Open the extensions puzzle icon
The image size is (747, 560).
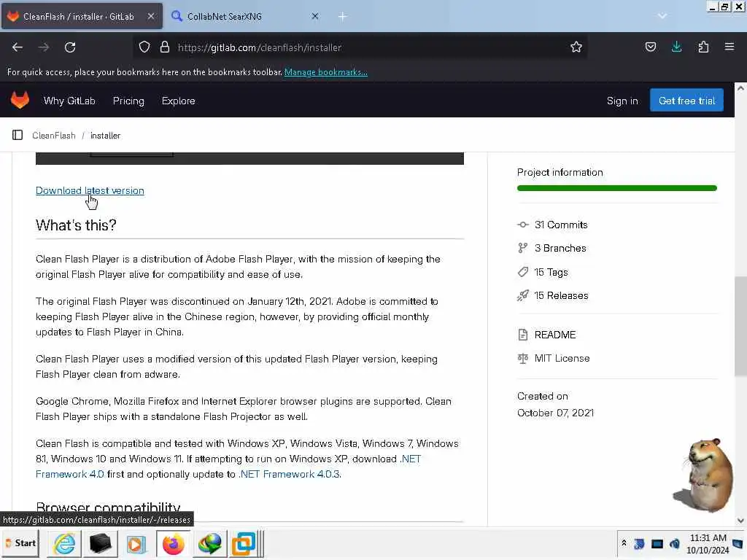703,47
